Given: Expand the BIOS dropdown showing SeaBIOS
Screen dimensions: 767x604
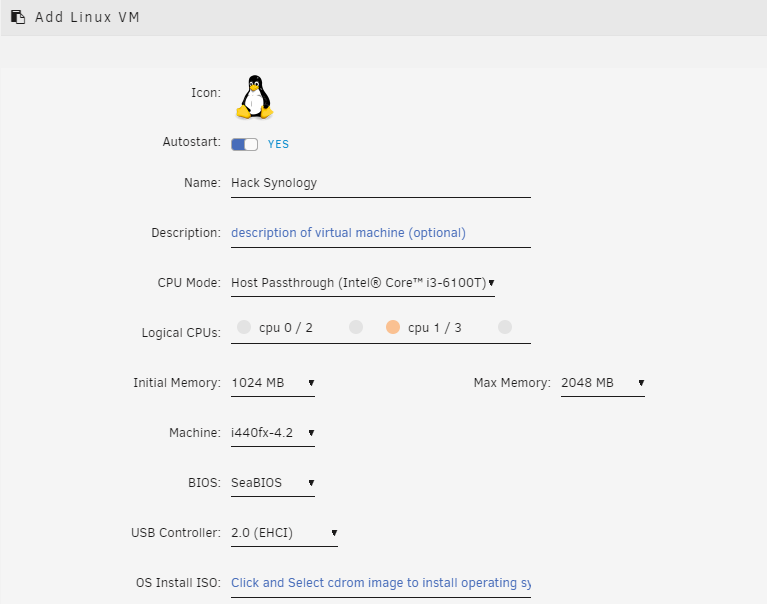Looking at the screenshot, I should point(273,483).
